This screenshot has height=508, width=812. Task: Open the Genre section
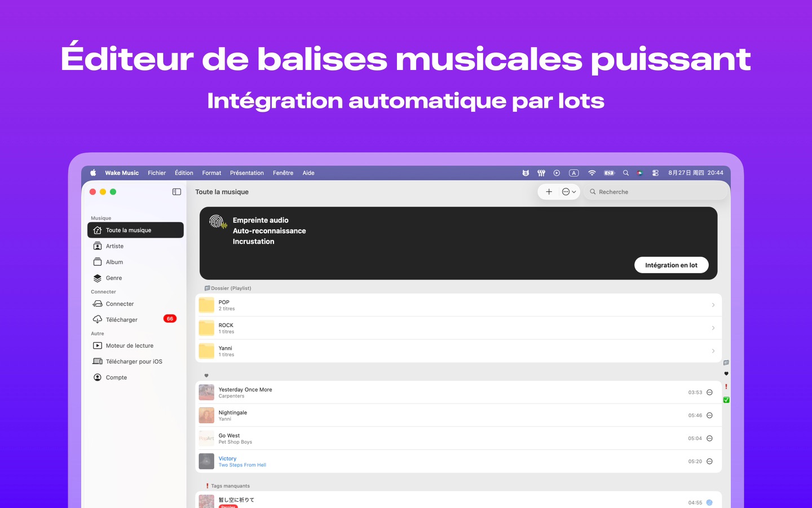coord(135,278)
